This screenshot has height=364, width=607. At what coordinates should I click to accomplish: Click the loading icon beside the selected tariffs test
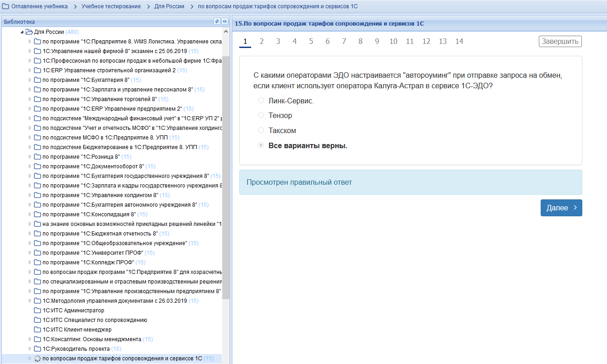click(38, 359)
